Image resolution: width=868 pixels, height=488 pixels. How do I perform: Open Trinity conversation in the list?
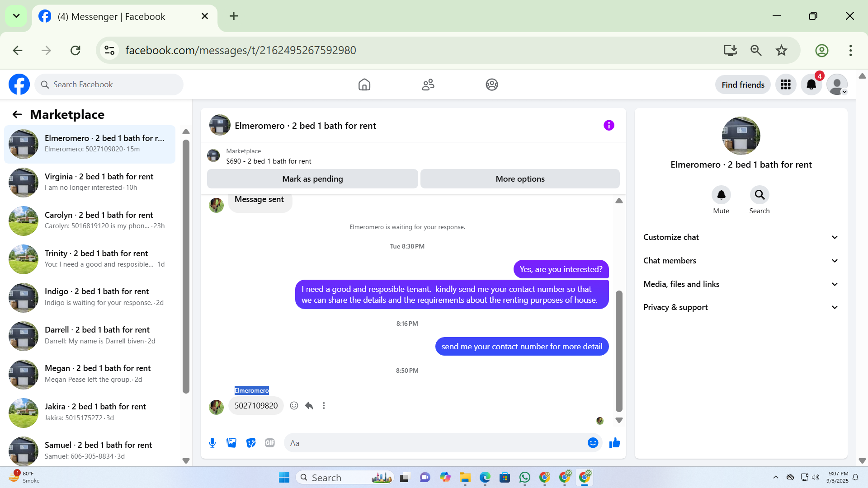click(90, 259)
